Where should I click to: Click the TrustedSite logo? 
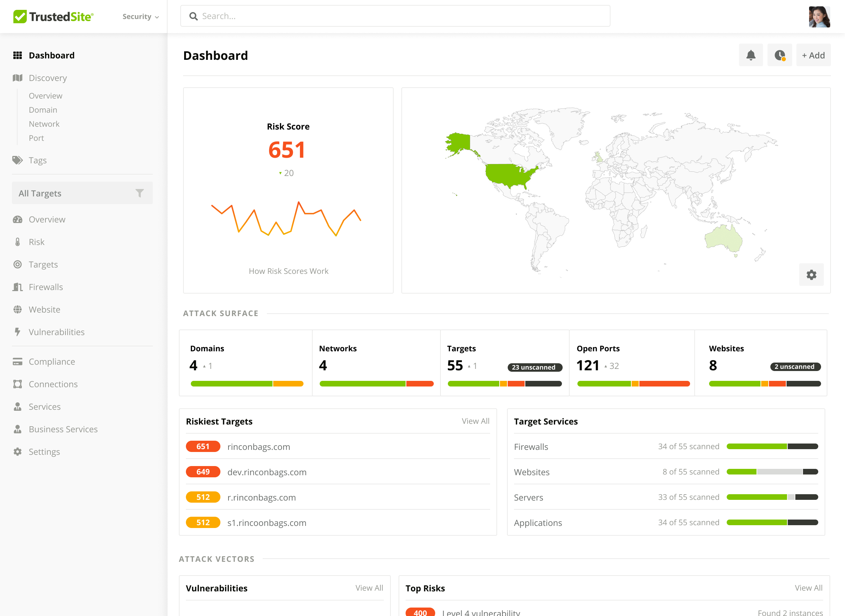53,17
